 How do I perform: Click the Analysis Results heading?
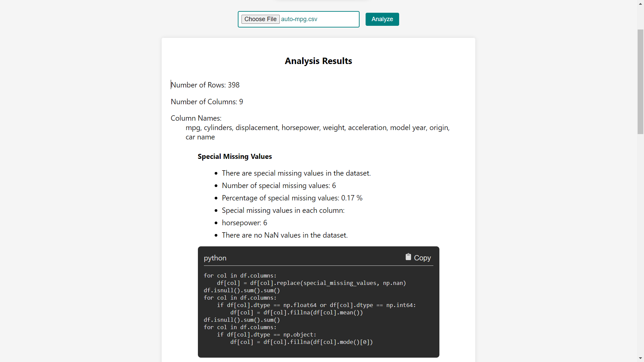click(x=318, y=61)
